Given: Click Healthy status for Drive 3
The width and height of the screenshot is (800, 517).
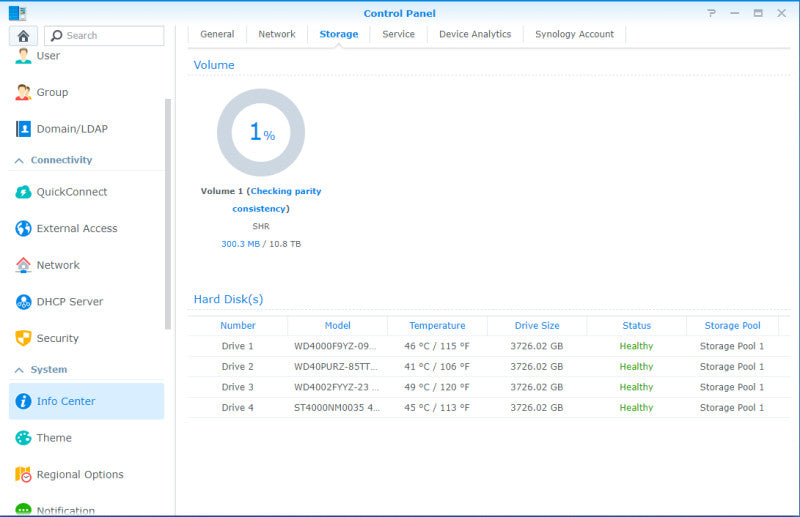Looking at the screenshot, I should 636,387.
